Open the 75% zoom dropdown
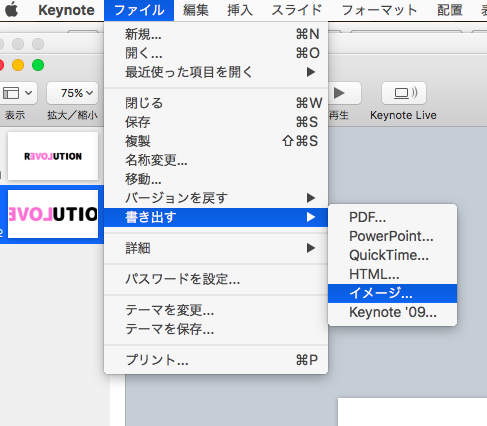The width and height of the screenshot is (487, 426). [73, 93]
